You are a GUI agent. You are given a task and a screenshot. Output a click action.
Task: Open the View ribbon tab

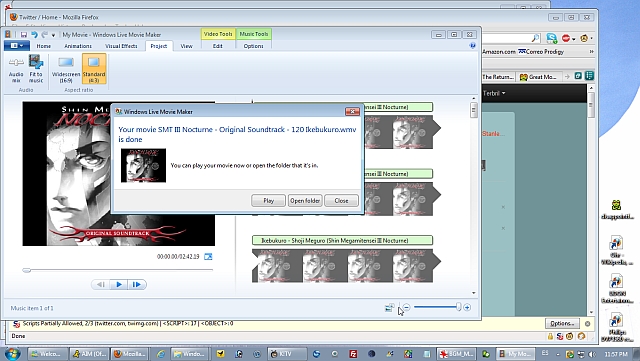(x=186, y=46)
